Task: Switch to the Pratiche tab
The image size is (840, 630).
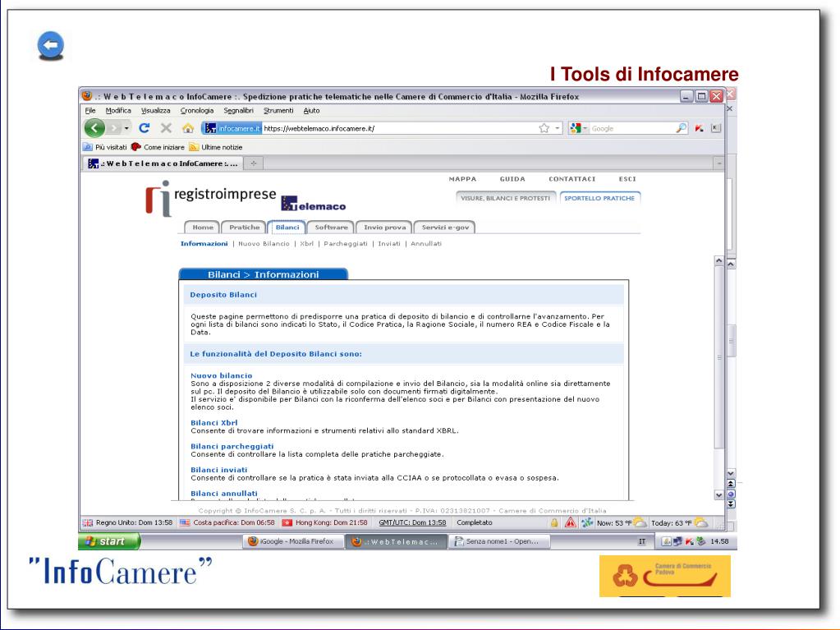Action: (245, 228)
